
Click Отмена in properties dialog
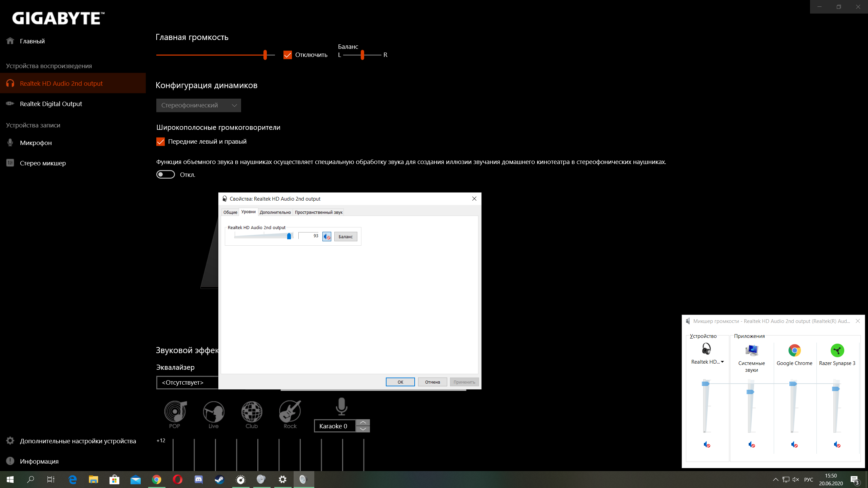433,382
